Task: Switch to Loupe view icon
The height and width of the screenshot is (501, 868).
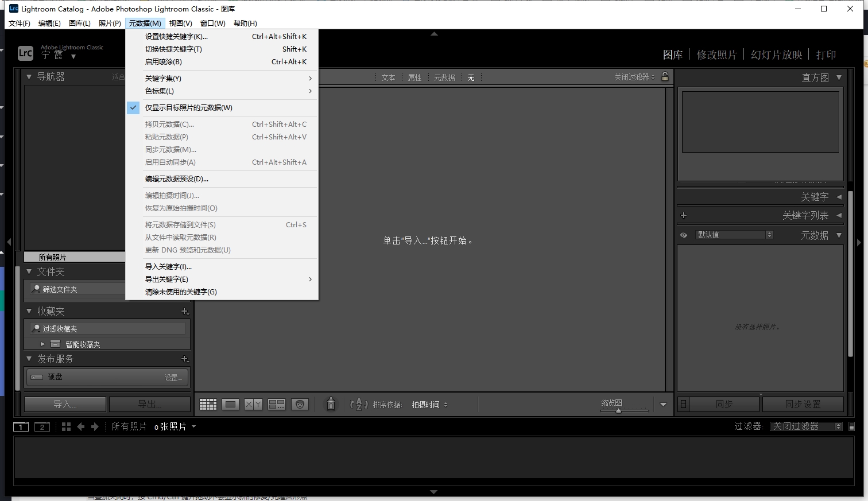Action: point(231,405)
